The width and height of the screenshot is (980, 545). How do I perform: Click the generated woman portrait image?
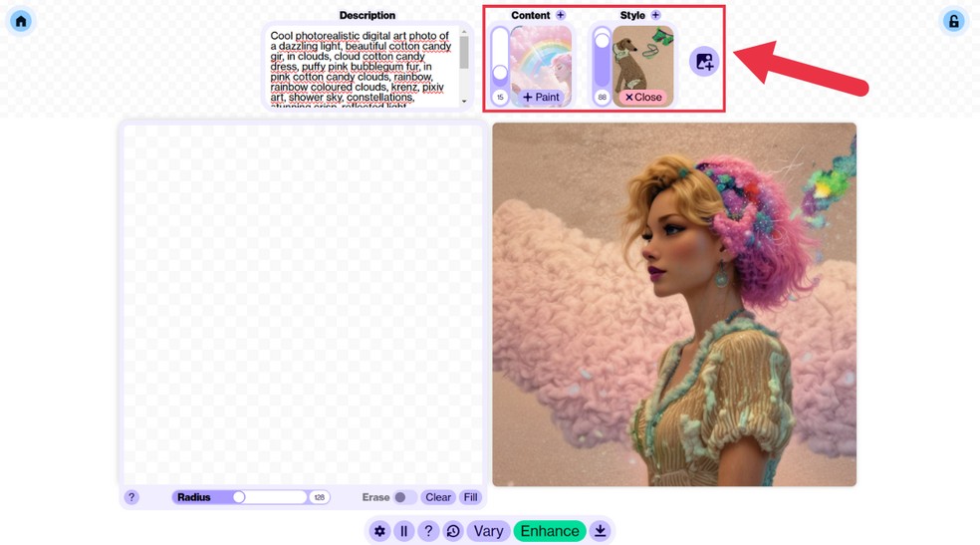point(674,304)
